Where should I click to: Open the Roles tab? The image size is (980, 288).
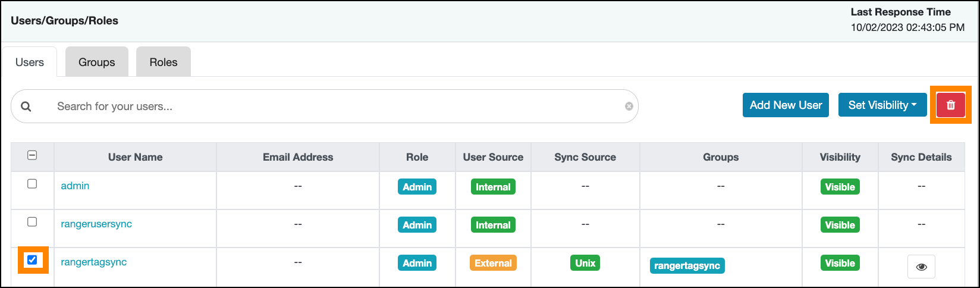(164, 62)
